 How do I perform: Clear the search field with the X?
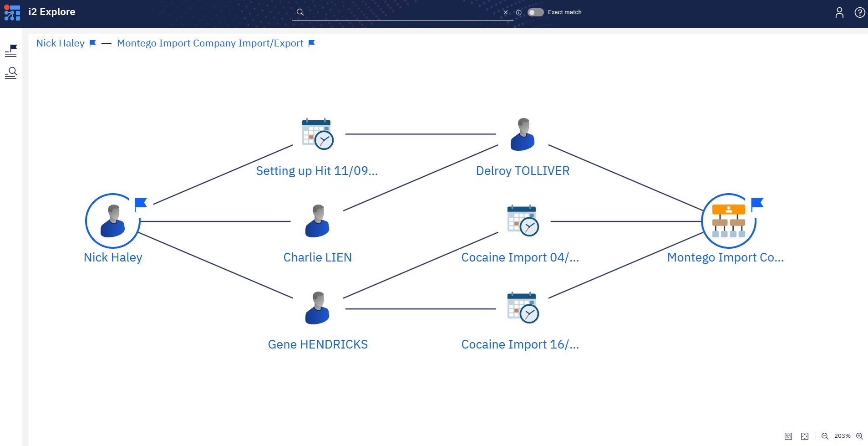coord(505,13)
